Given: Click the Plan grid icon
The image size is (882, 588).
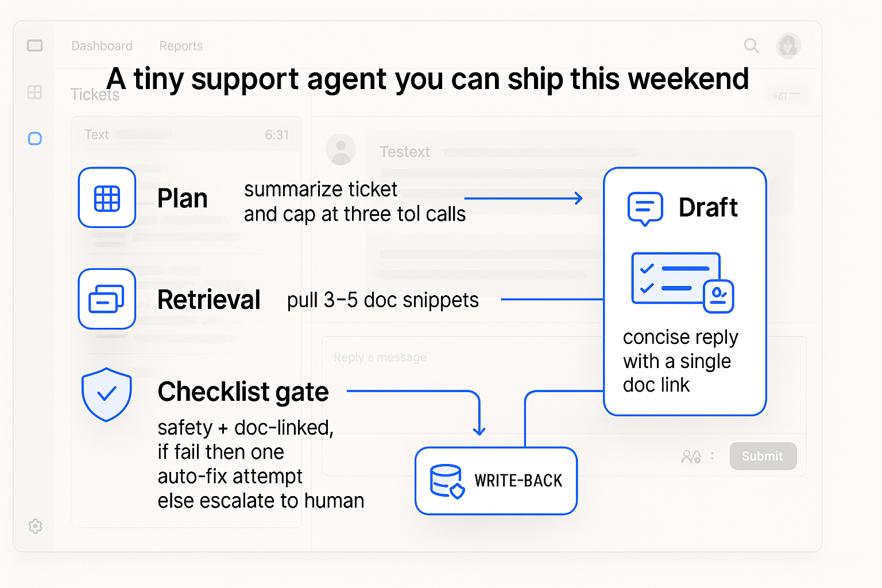Looking at the screenshot, I should tap(107, 198).
